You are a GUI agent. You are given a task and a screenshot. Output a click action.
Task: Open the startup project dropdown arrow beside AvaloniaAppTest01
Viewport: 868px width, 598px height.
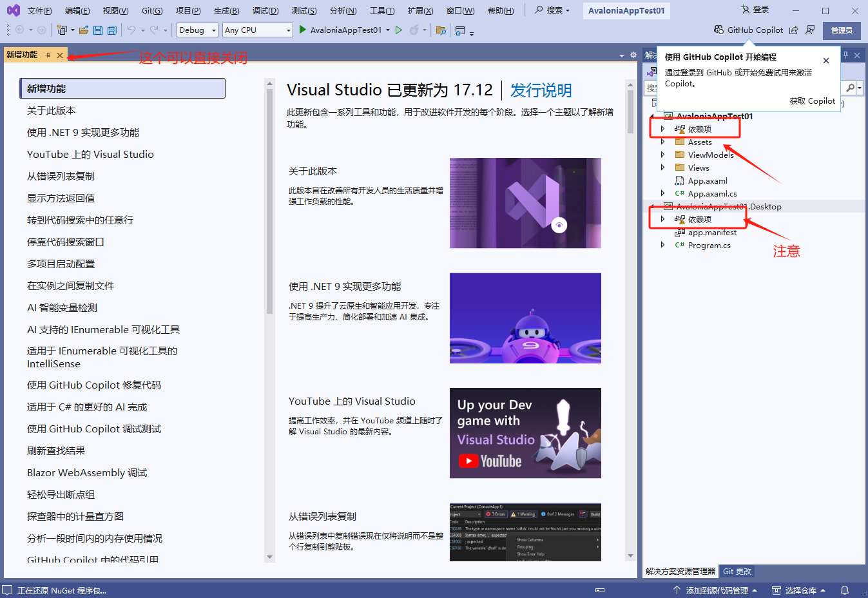[x=388, y=30]
